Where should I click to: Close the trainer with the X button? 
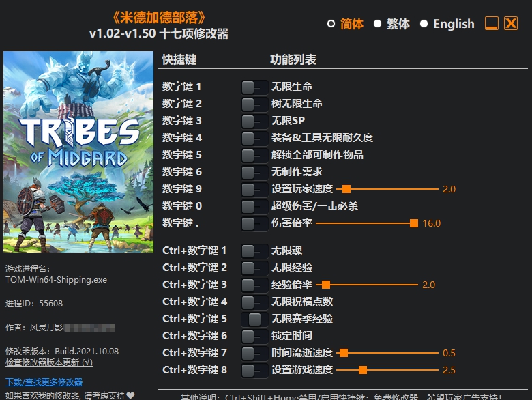point(511,23)
